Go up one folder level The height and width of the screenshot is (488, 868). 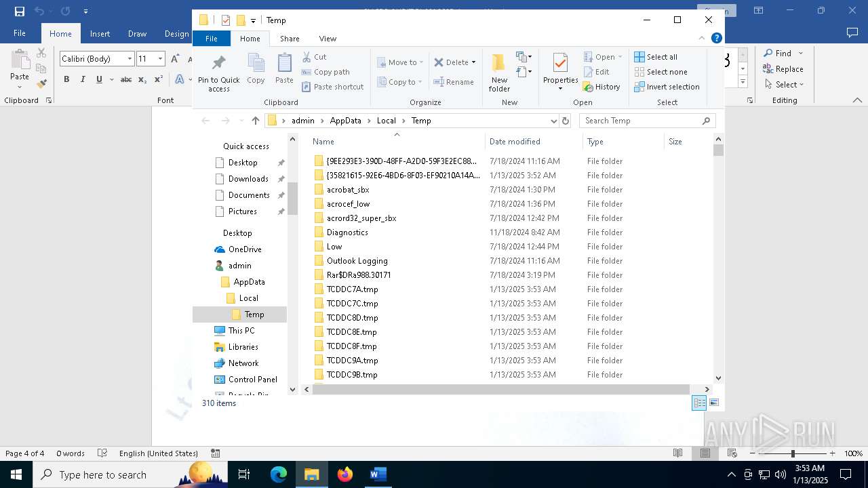point(255,121)
